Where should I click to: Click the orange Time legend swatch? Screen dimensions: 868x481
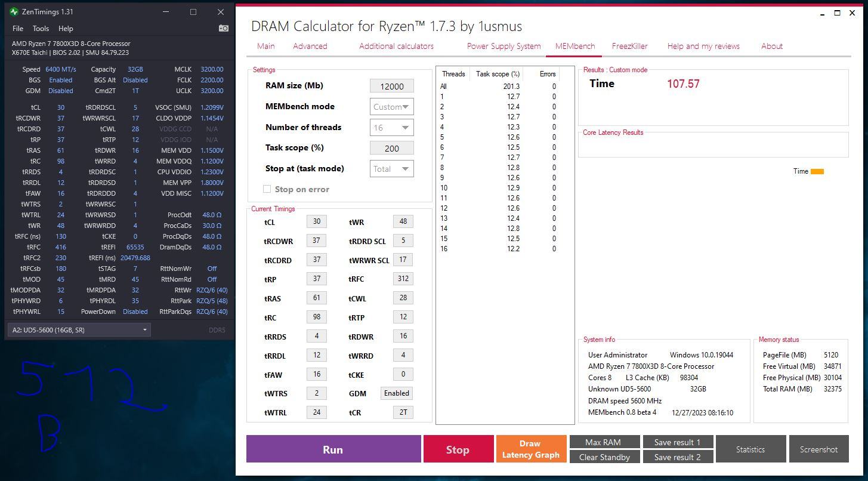(817, 171)
